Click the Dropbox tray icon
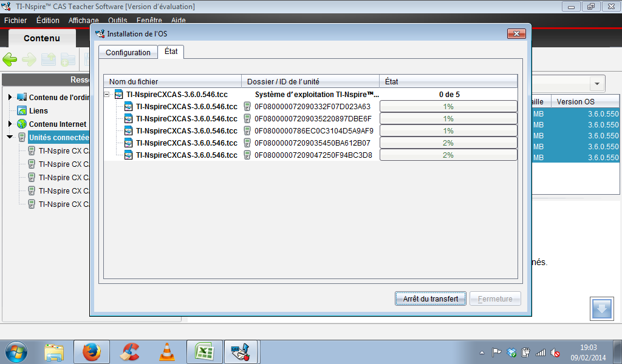The image size is (622, 364). [511, 352]
